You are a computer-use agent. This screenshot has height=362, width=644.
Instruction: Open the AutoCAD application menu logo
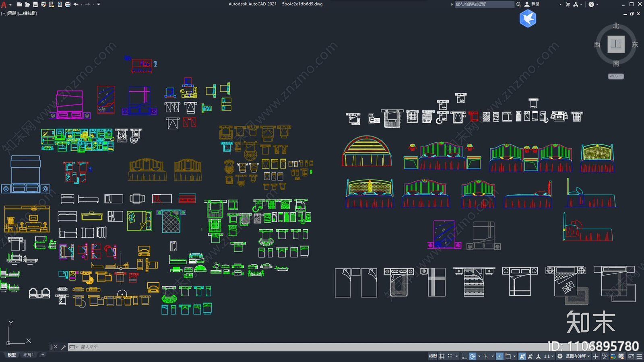coord(4,4)
